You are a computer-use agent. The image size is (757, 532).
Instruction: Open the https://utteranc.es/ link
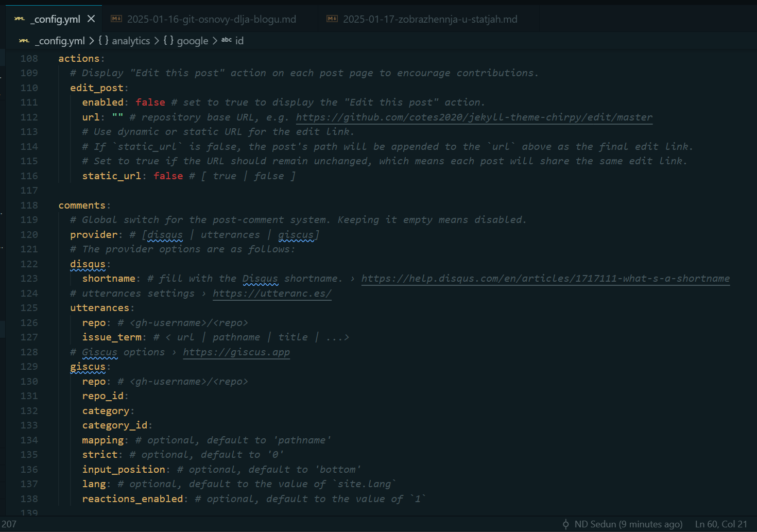pos(272,294)
